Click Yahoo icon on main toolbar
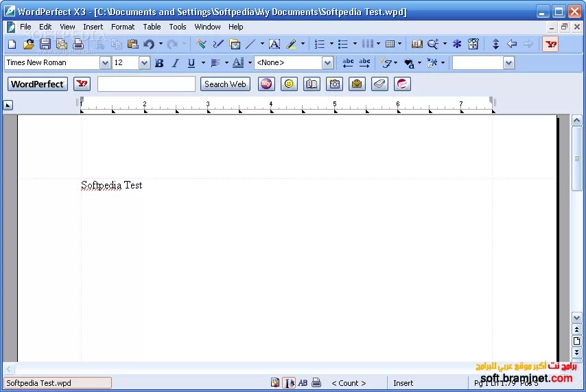 pos(550,44)
